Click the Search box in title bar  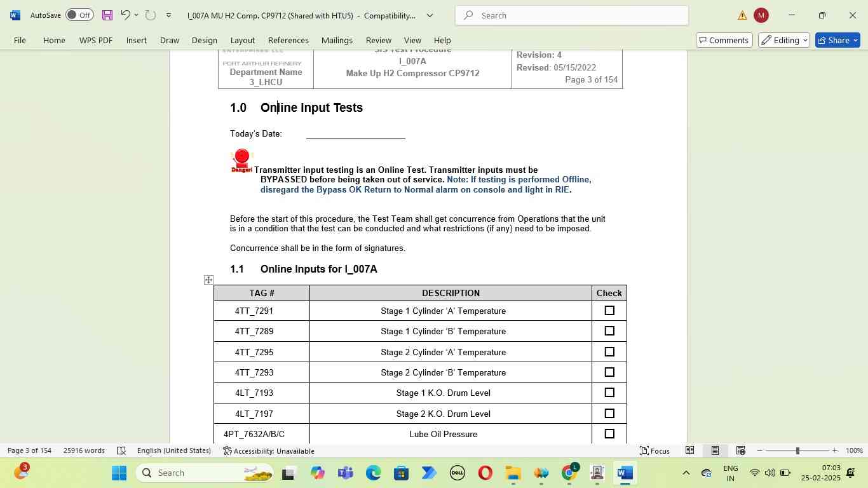point(572,15)
